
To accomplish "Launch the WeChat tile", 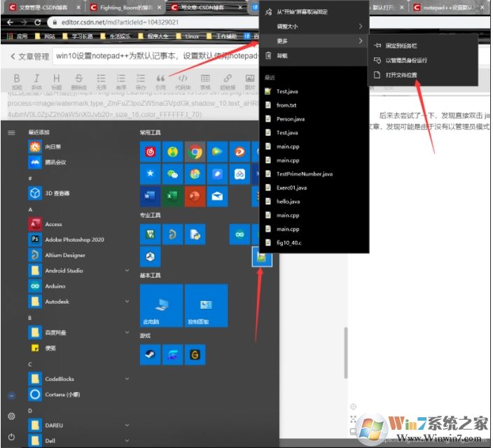I will tap(172, 174).
